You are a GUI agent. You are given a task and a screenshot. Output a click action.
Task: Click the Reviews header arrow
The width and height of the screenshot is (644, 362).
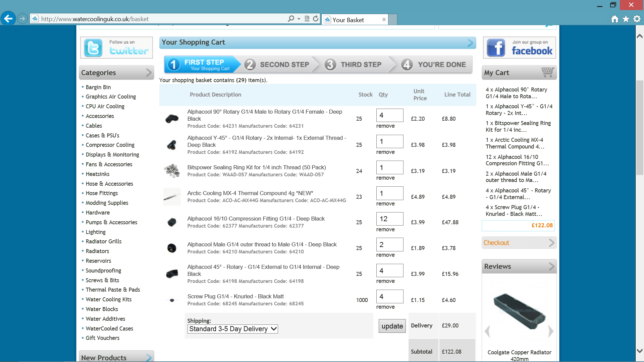point(551,266)
